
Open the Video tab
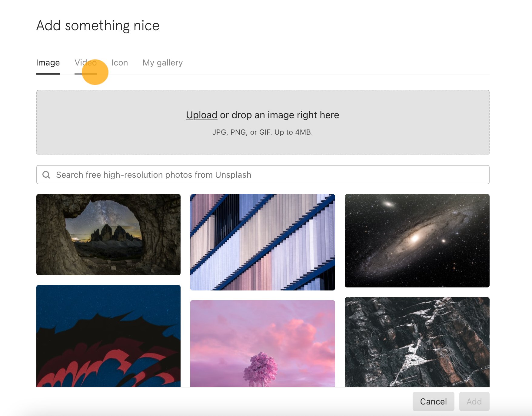click(x=86, y=63)
